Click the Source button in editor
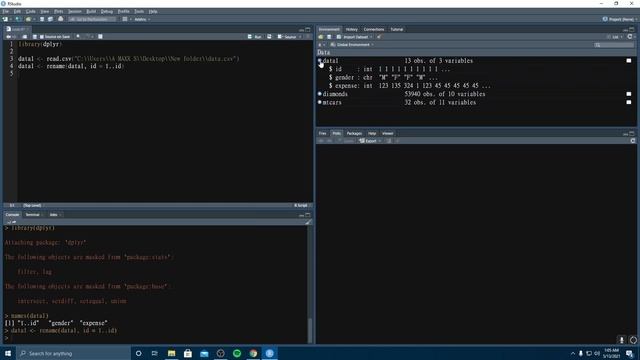The image size is (640, 360). click(287, 37)
